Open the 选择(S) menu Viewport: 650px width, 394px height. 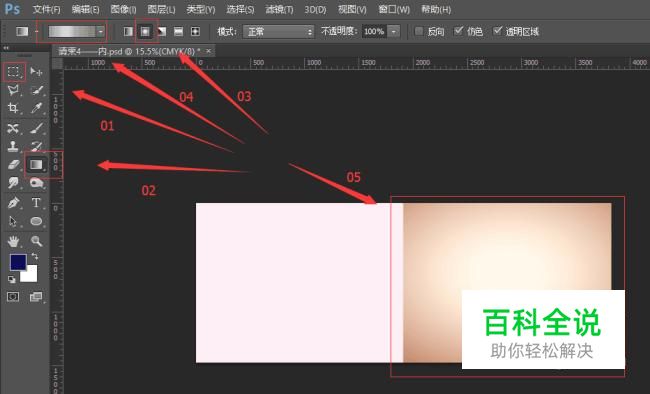[240, 9]
